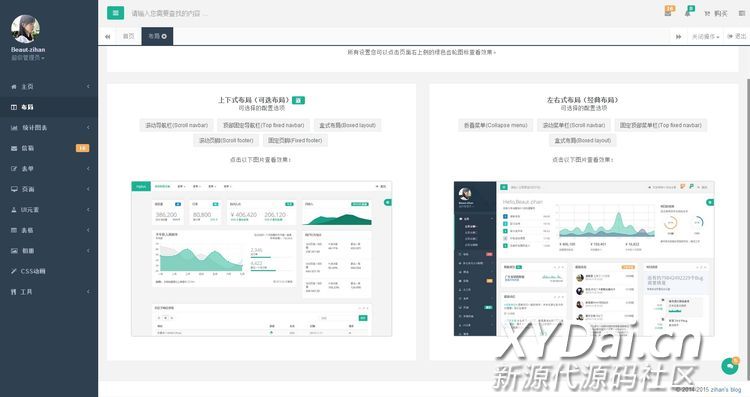This screenshot has height=397, width=750.
Task: Expand the 主页 menu arrow
Action: [x=88, y=87]
